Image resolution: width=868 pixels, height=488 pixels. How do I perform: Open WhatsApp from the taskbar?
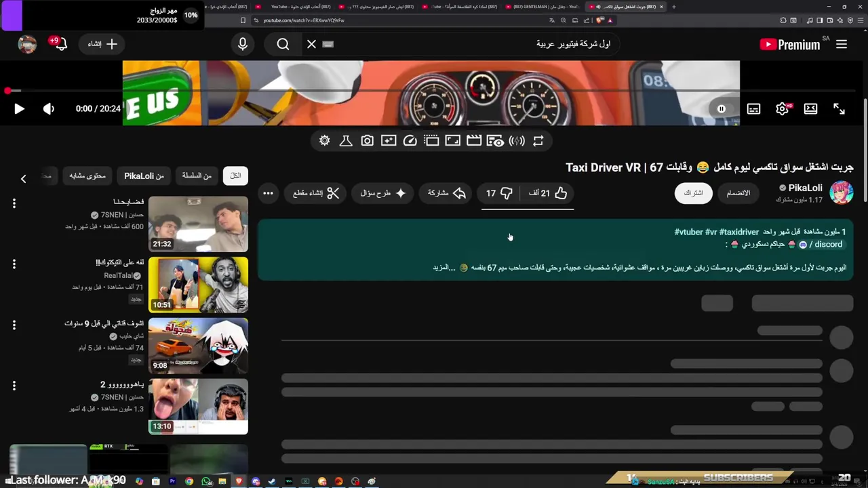click(x=206, y=481)
